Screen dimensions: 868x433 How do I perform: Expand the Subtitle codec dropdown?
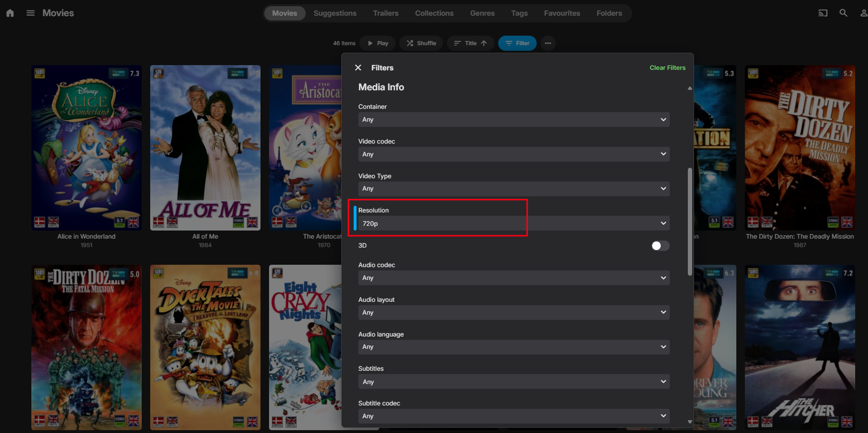pyautogui.click(x=514, y=416)
